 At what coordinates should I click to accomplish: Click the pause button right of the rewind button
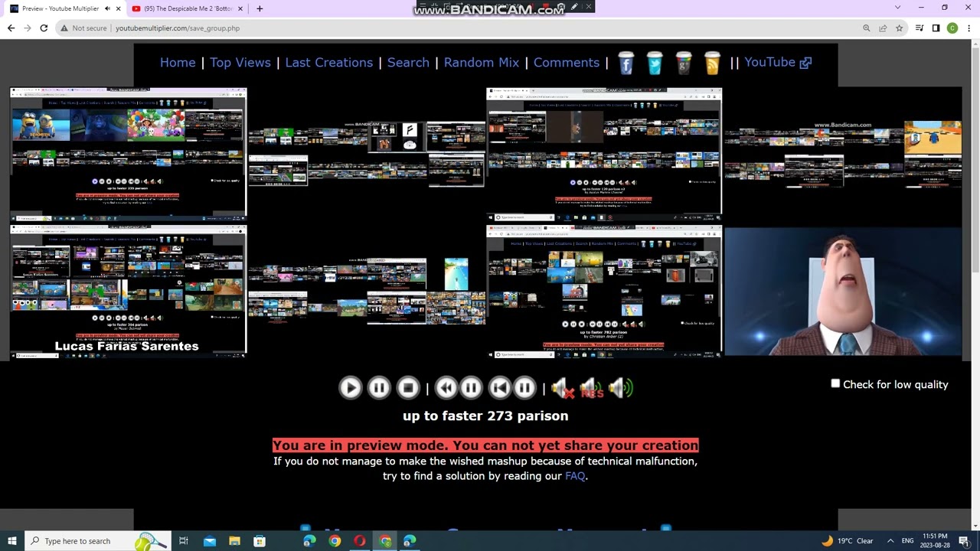point(471,388)
